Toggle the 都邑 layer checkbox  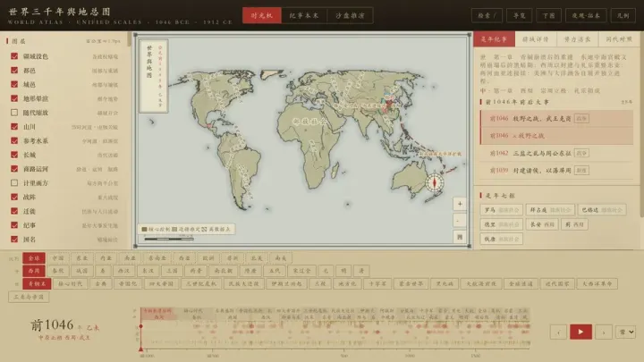pos(14,71)
